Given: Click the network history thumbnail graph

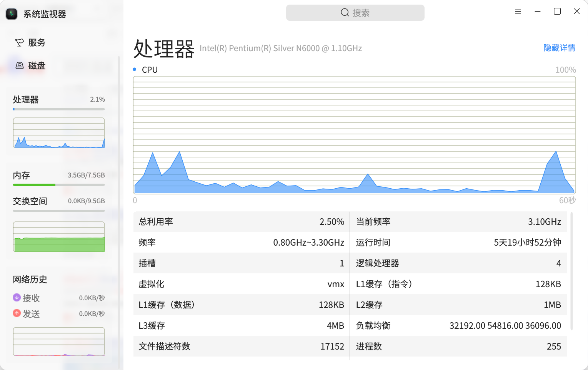Looking at the screenshot, I should click(x=59, y=342).
